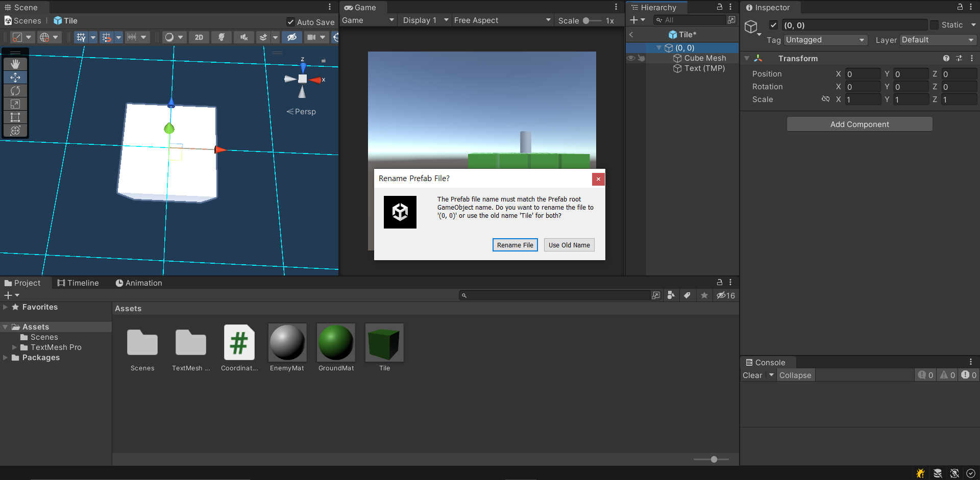Toggle scene audio mute button
Viewport: 980px width, 480px height.
click(x=244, y=37)
